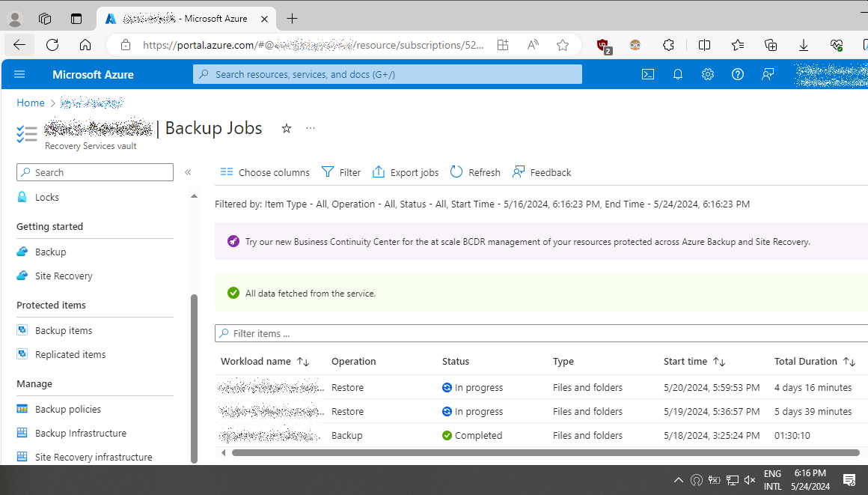Open the Downloads icon
The width and height of the screenshot is (868, 495).
click(803, 45)
